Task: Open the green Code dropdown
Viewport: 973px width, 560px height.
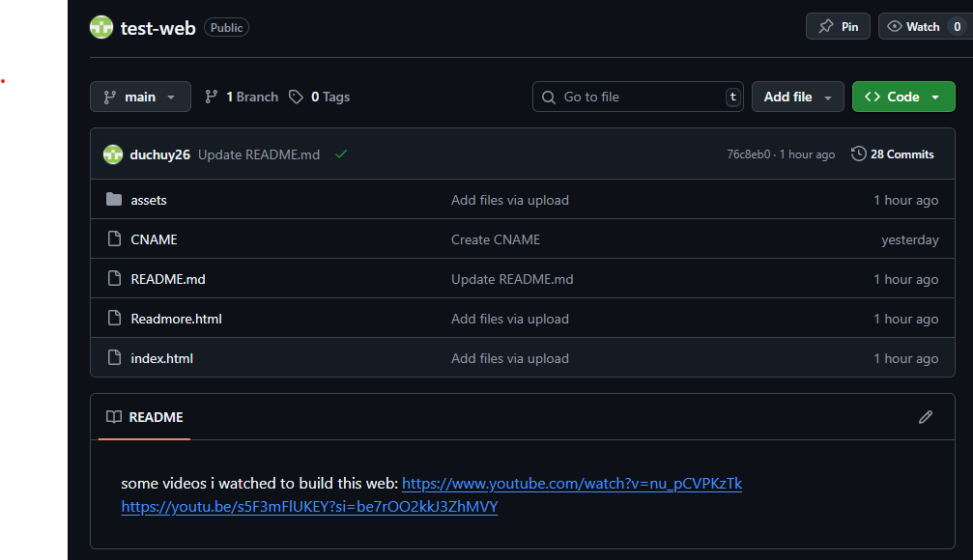Action: (x=902, y=97)
